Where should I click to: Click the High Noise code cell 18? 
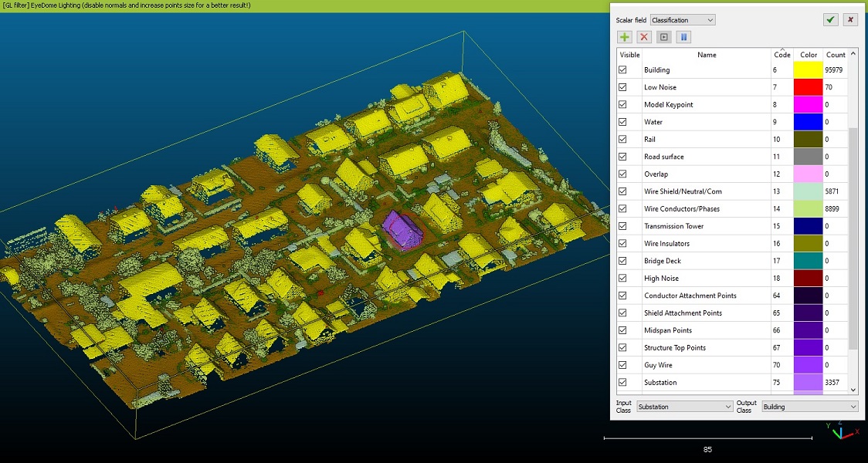tap(782, 279)
